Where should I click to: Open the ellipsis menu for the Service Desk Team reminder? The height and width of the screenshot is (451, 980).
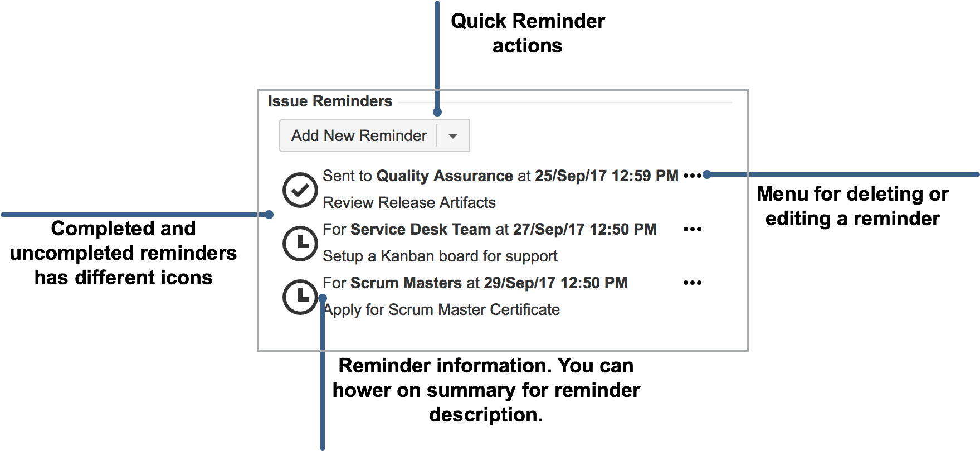pos(693,229)
